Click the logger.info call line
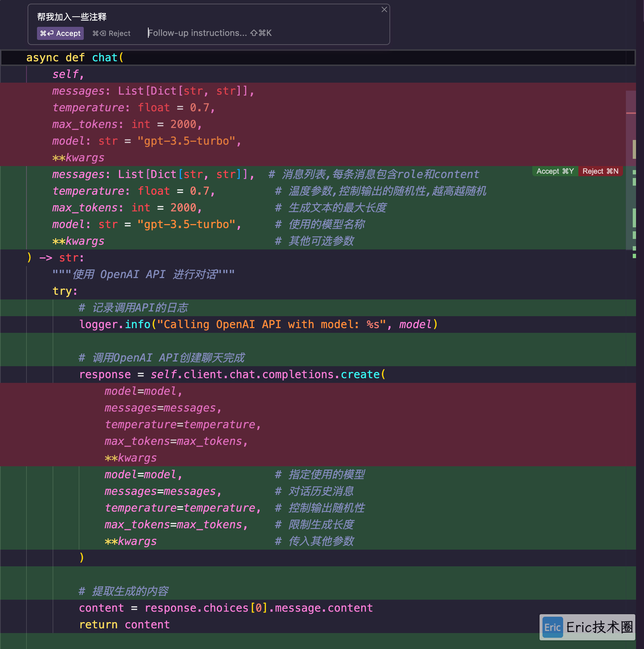The width and height of the screenshot is (644, 649). click(258, 324)
